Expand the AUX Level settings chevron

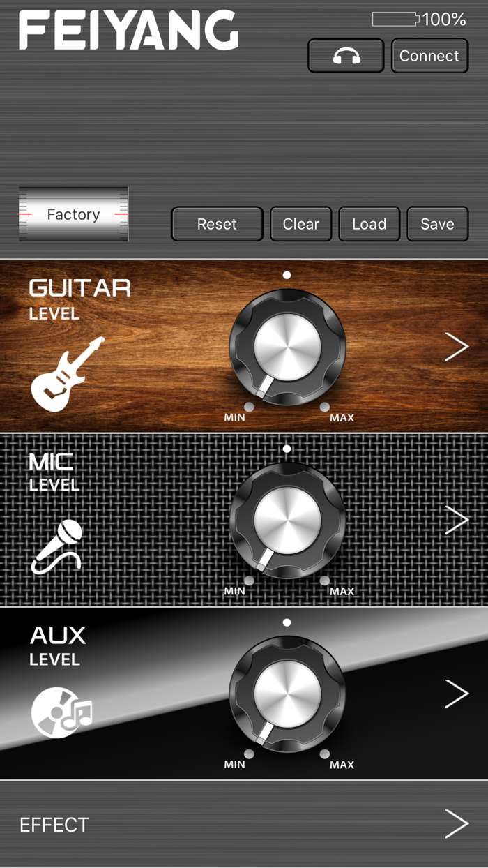pos(457,694)
